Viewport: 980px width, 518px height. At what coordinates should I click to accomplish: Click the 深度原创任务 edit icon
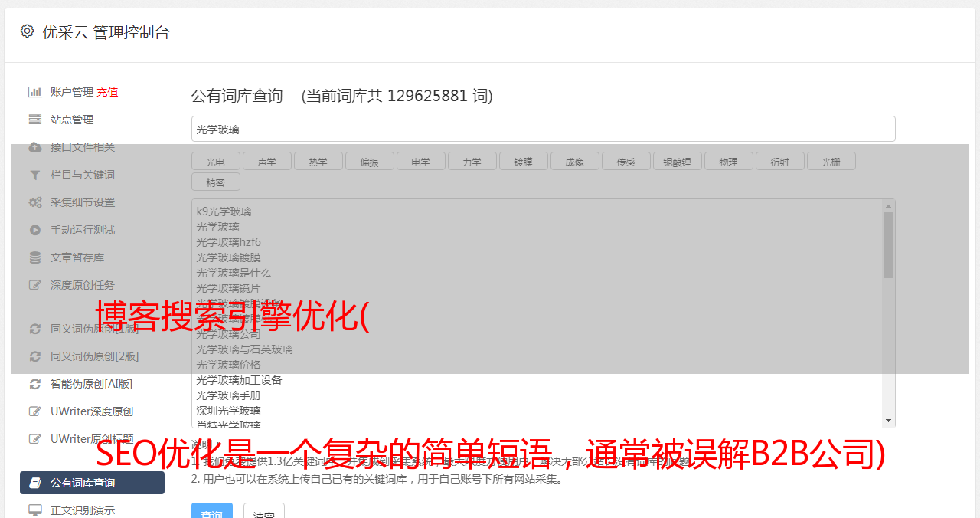(x=34, y=285)
